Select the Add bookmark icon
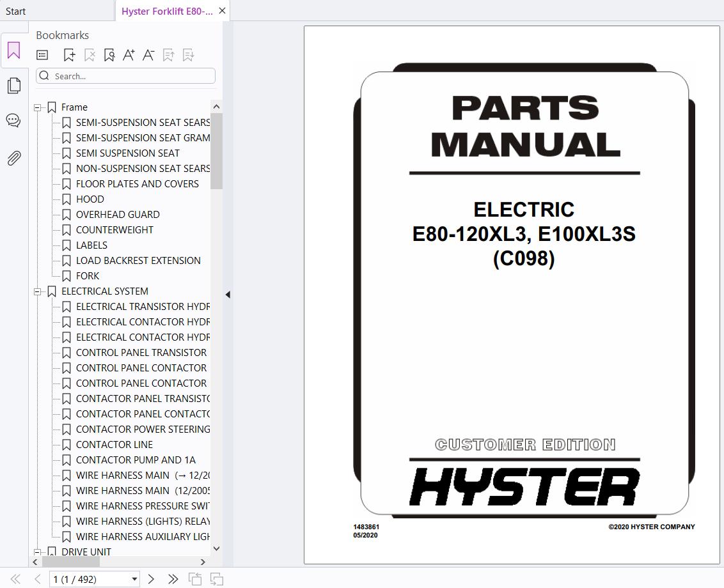The height and width of the screenshot is (588, 724). click(x=69, y=55)
